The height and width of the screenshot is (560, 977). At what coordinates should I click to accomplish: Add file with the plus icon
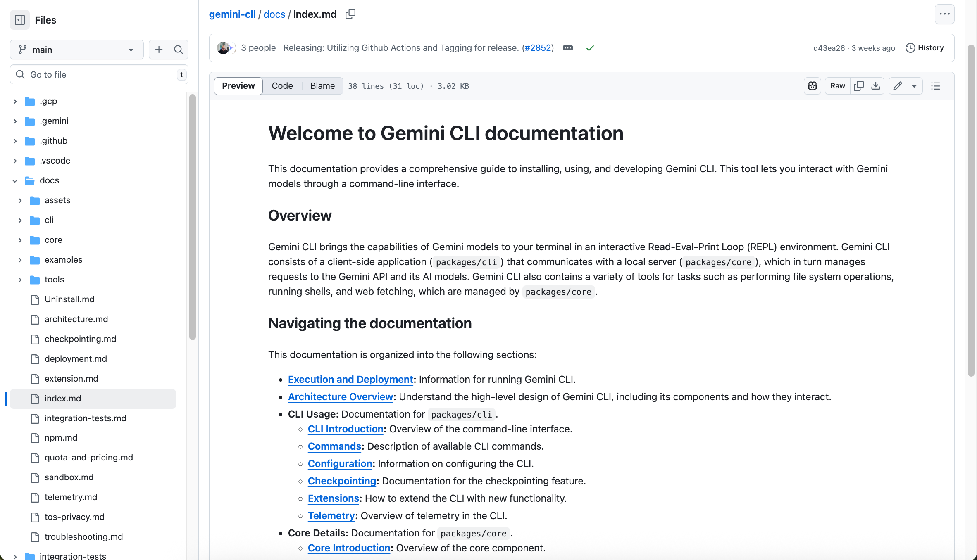pyautogui.click(x=159, y=50)
